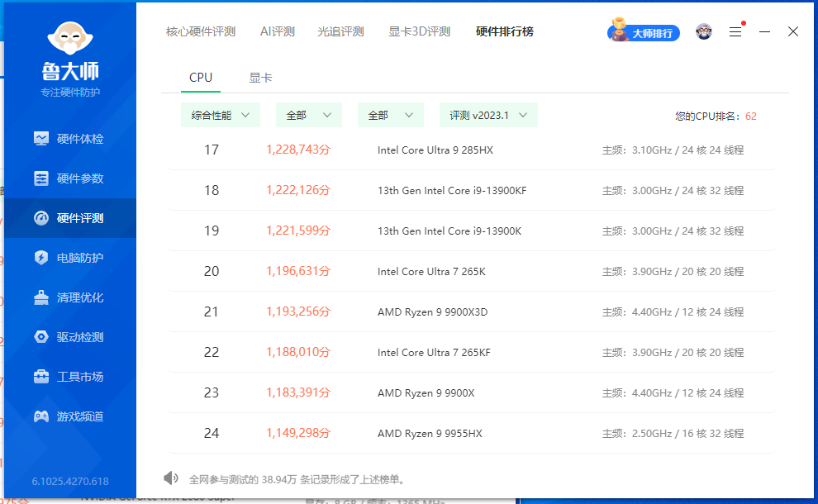Image resolution: width=818 pixels, height=504 pixels.
Task: Open the 大师排行 trophy button
Action: pyautogui.click(x=644, y=31)
